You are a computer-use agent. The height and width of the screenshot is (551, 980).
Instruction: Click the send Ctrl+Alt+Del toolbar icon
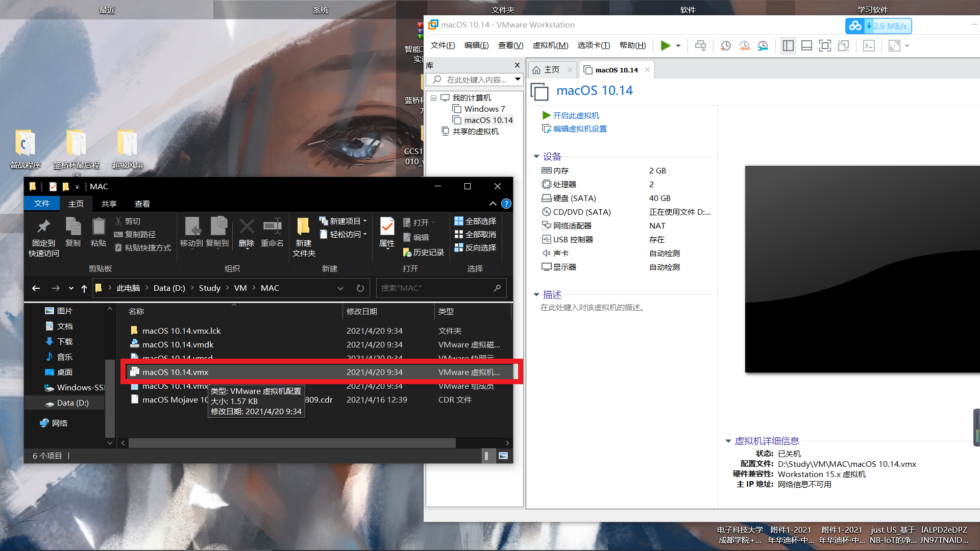[x=701, y=46]
